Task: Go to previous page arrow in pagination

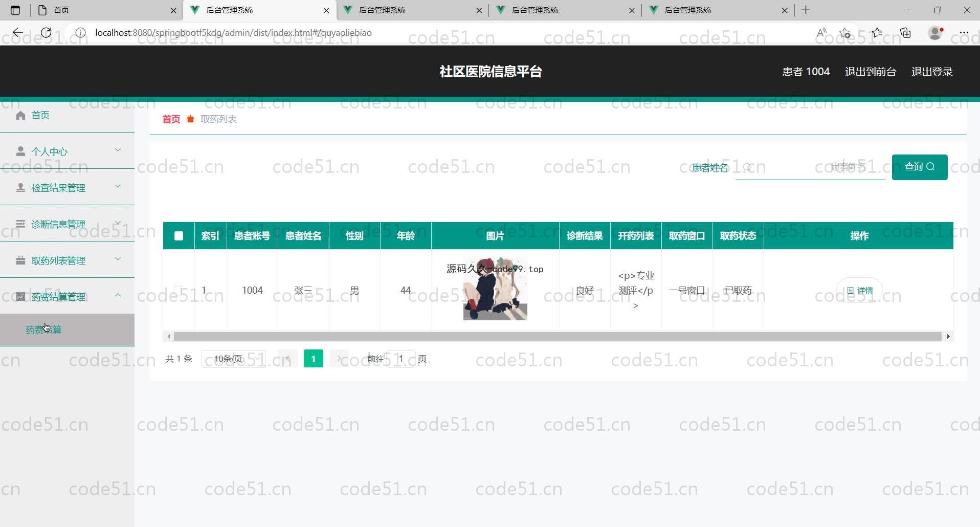Action: click(x=287, y=359)
